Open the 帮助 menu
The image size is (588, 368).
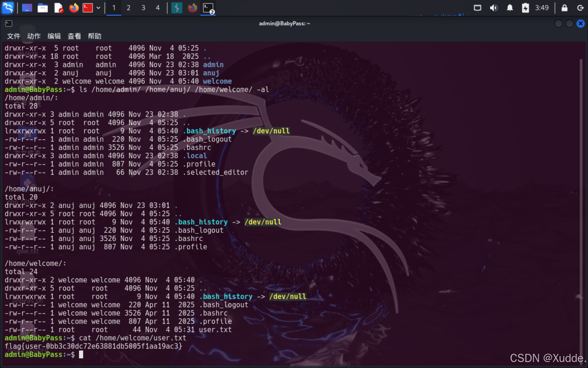pos(95,36)
